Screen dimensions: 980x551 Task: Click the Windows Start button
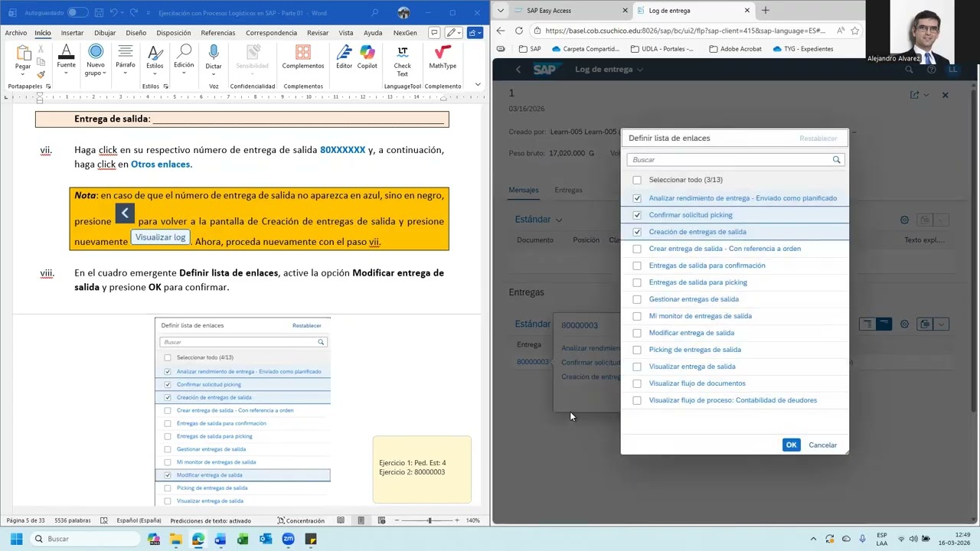pos(16,539)
